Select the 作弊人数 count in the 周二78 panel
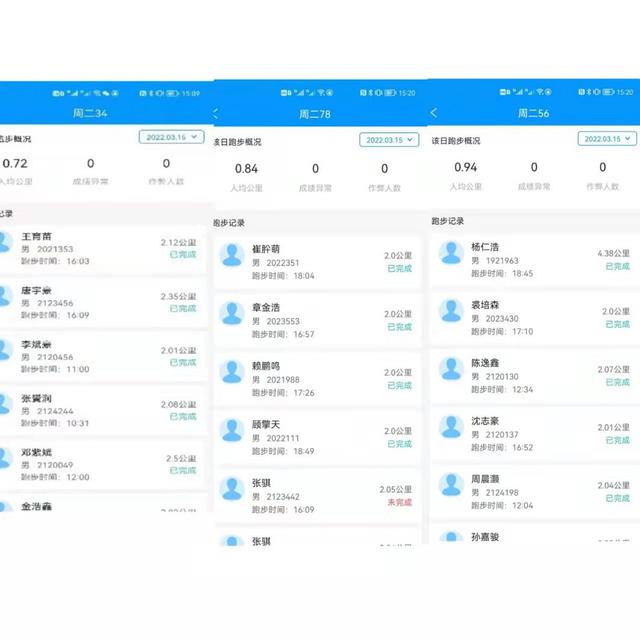This screenshot has height=640, width=640. 385,176
